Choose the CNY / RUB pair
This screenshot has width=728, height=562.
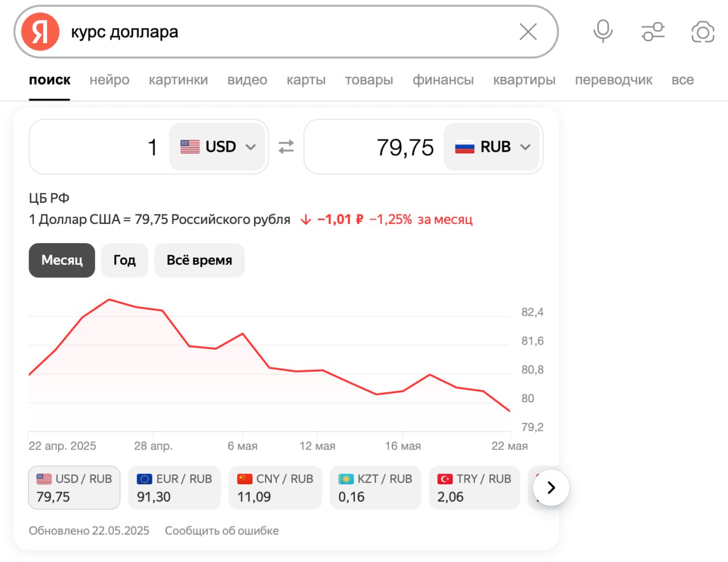(275, 488)
